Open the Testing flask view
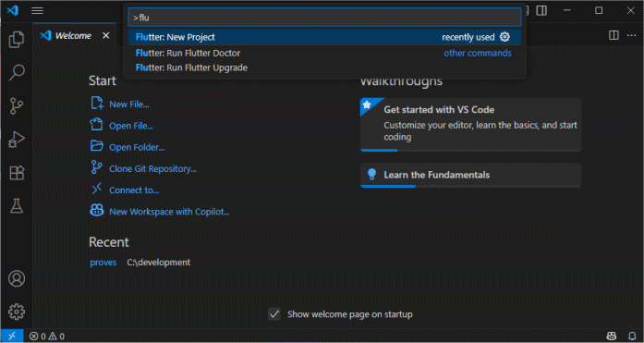 point(17,206)
